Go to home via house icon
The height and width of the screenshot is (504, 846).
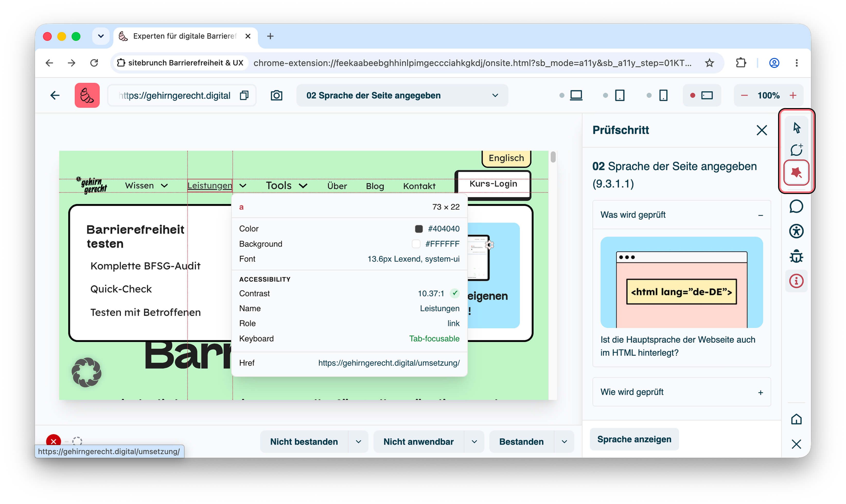(796, 419)
